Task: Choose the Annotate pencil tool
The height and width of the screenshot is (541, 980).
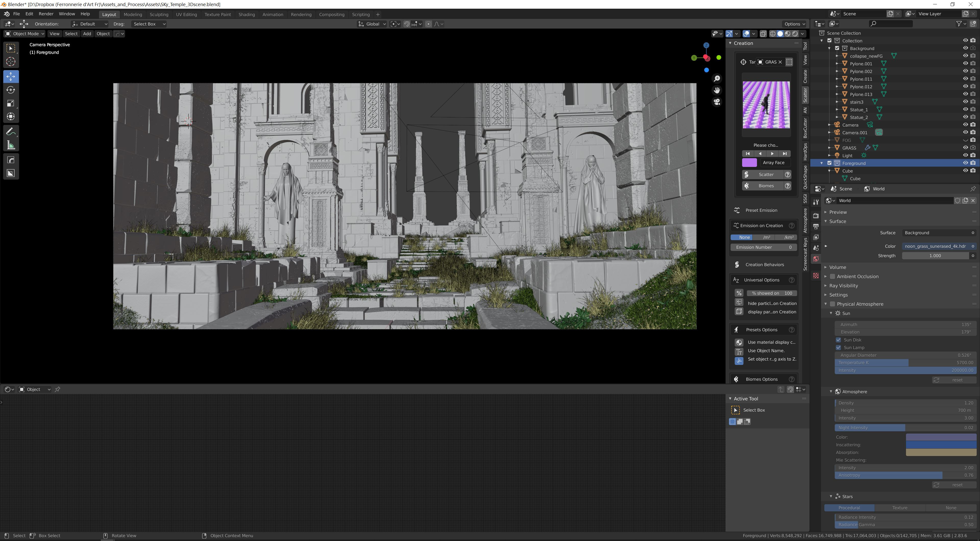Action: (11, 132)
